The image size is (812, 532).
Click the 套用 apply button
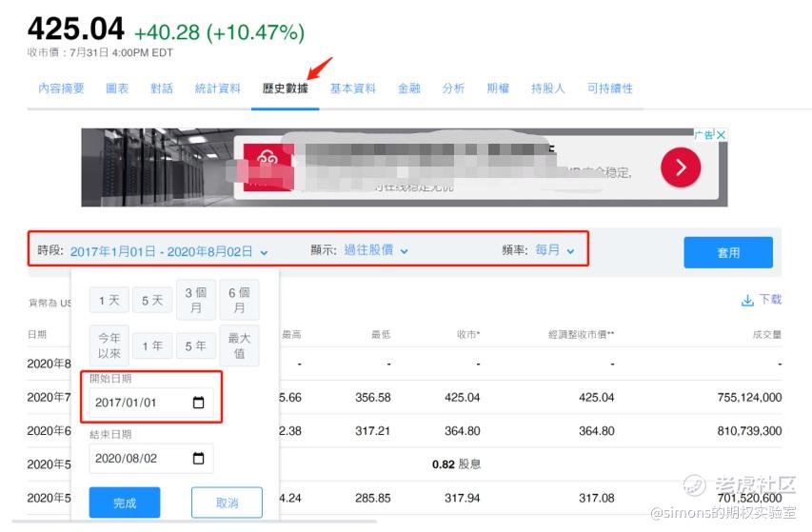point(728,252)
